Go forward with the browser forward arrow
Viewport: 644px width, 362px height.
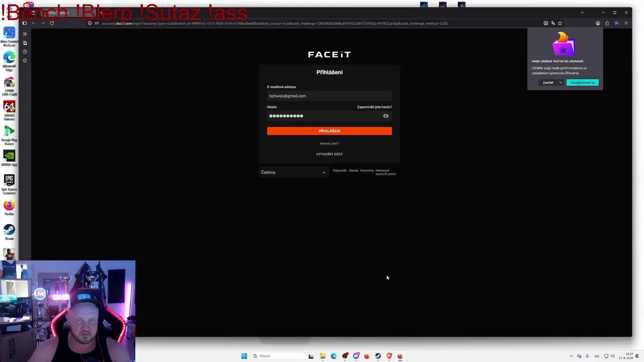[43, 23]
